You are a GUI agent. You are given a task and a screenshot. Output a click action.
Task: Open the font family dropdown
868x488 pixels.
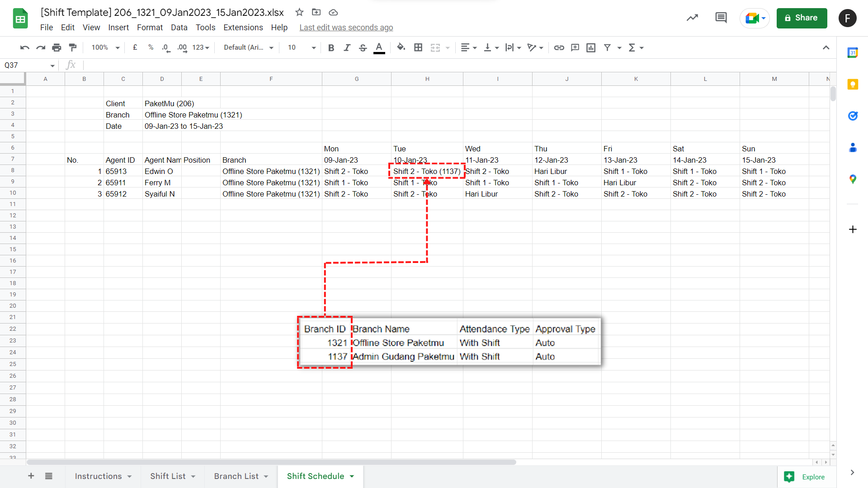(x=249, y=47)
